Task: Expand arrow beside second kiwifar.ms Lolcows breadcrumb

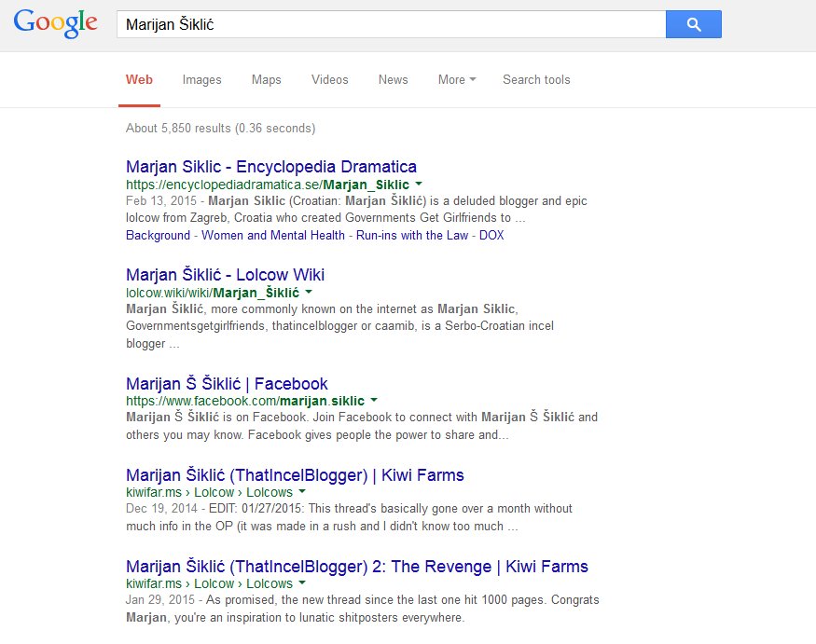Action: tap(302, 583)
